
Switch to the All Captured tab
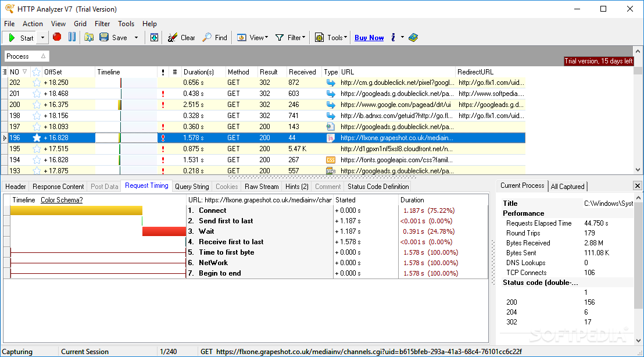point(568,187)
